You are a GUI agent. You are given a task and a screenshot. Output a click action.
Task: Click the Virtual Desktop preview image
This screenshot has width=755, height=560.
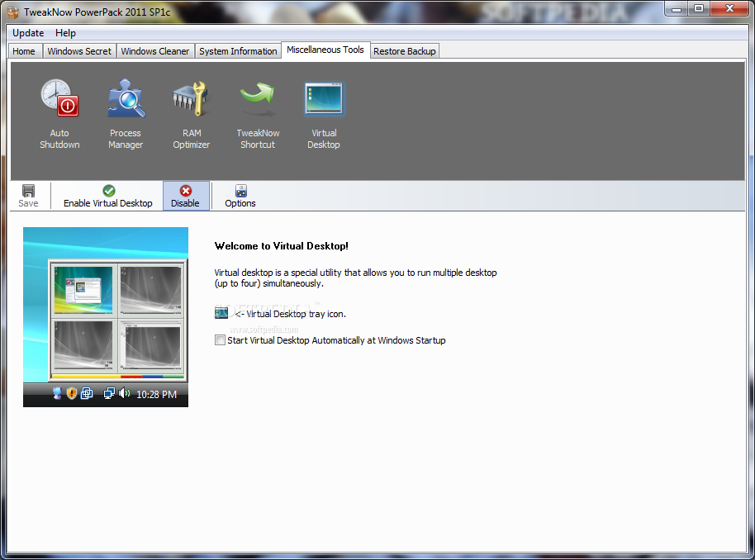[106, 317]
